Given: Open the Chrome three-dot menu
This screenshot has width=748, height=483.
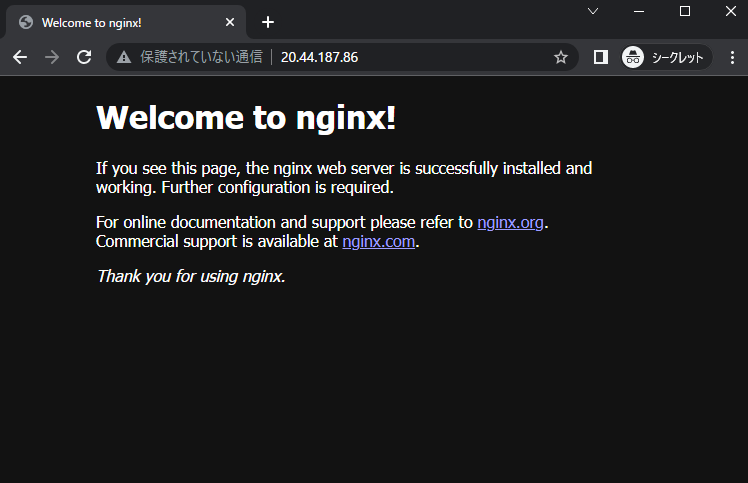Looking at the screenshot, I should coord(732,57).
